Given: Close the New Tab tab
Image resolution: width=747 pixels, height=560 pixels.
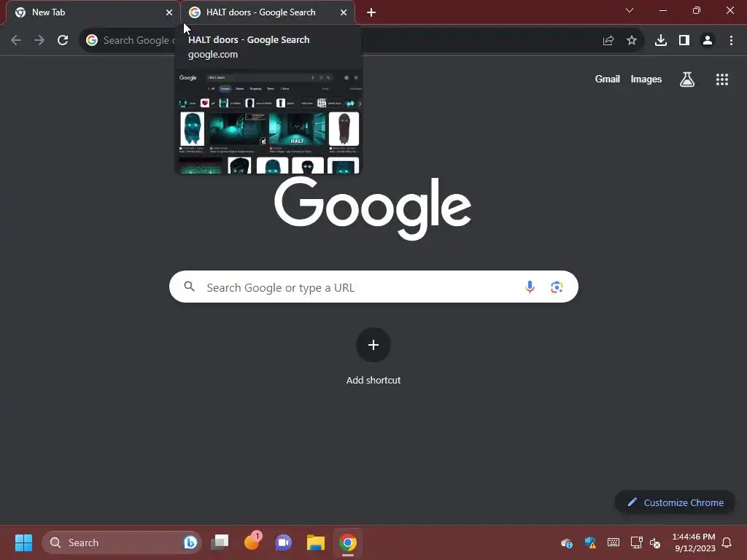Looking at the screenshot, I should 169,12.
